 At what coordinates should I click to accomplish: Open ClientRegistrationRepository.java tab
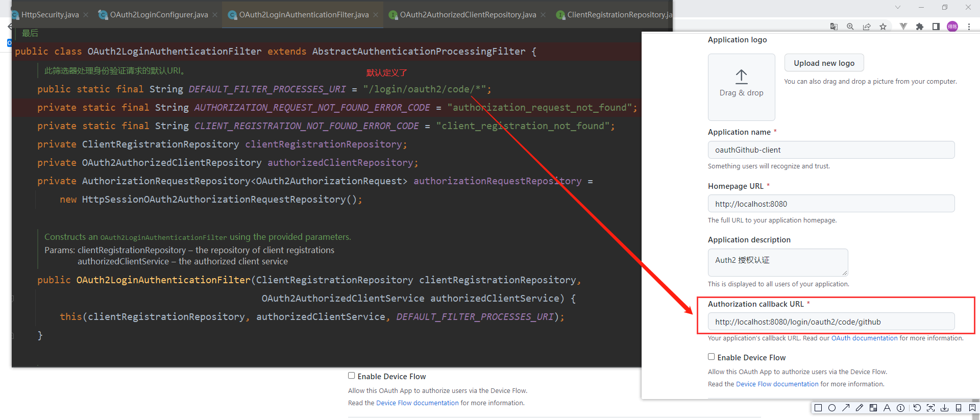tap(614, 15)
